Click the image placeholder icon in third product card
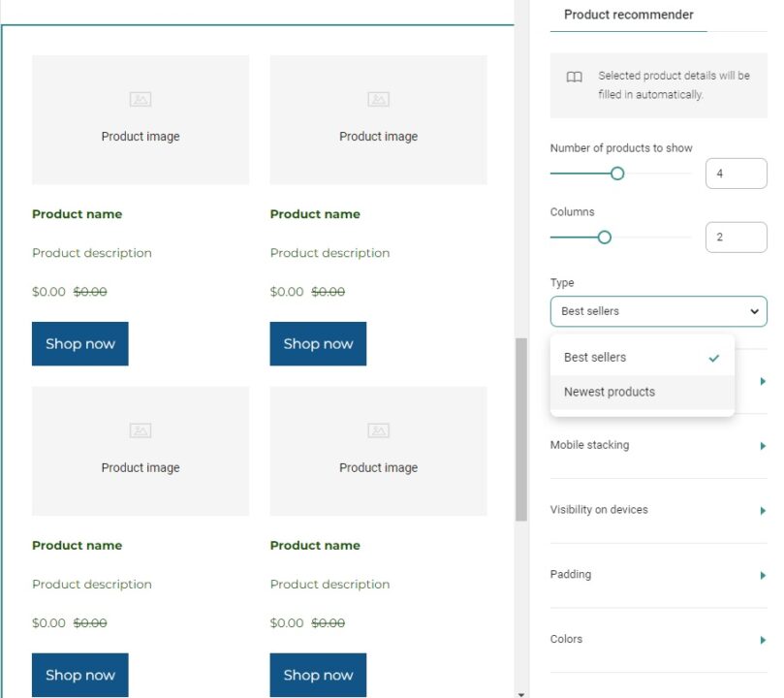 pos(141,429)
